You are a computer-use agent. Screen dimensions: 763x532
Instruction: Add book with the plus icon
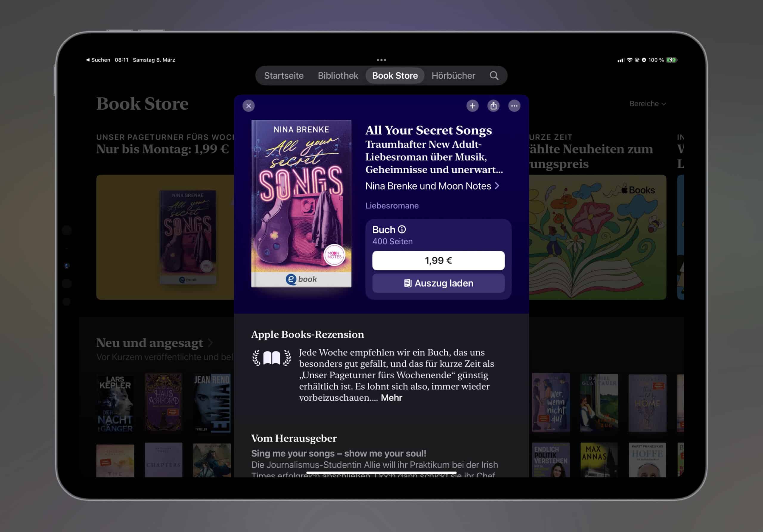[x=472, y=106]
